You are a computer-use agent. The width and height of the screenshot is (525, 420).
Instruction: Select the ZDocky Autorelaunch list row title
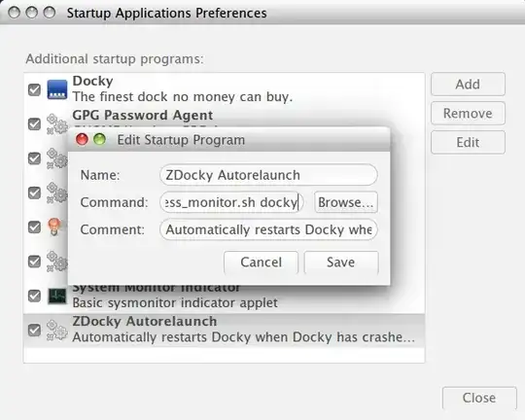(x=145, y=321)
